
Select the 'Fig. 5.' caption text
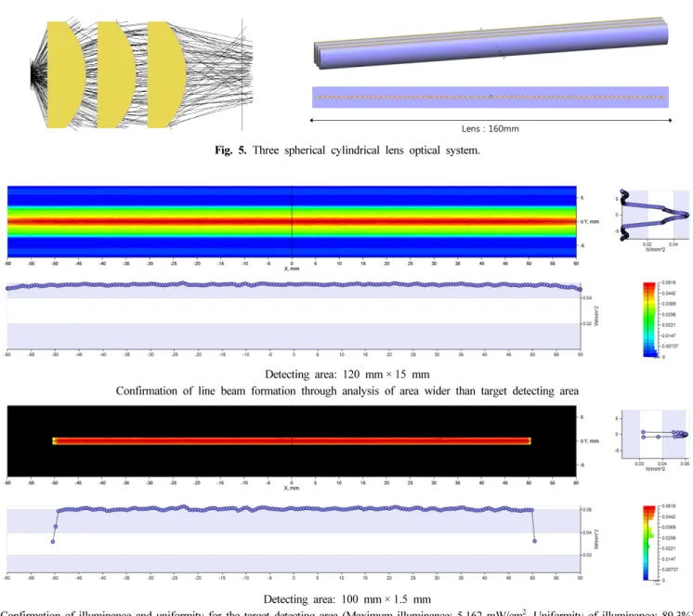[230, 151]
